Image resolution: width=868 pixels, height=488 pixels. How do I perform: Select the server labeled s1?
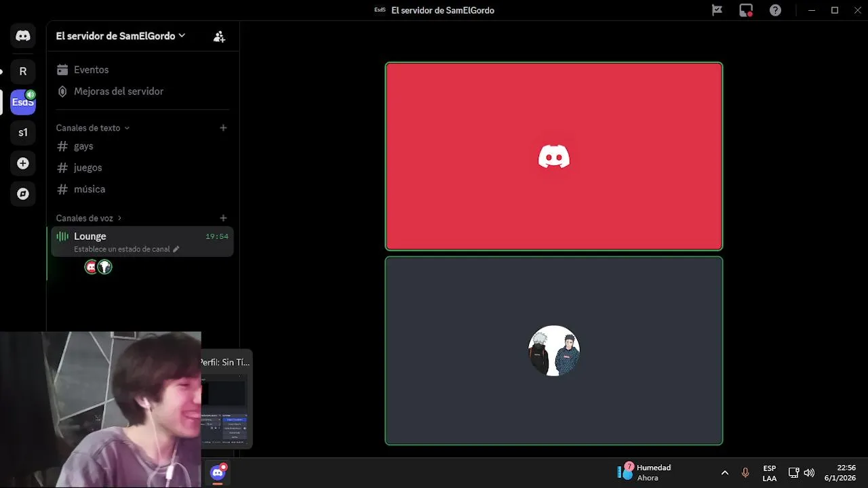(23, 133)
